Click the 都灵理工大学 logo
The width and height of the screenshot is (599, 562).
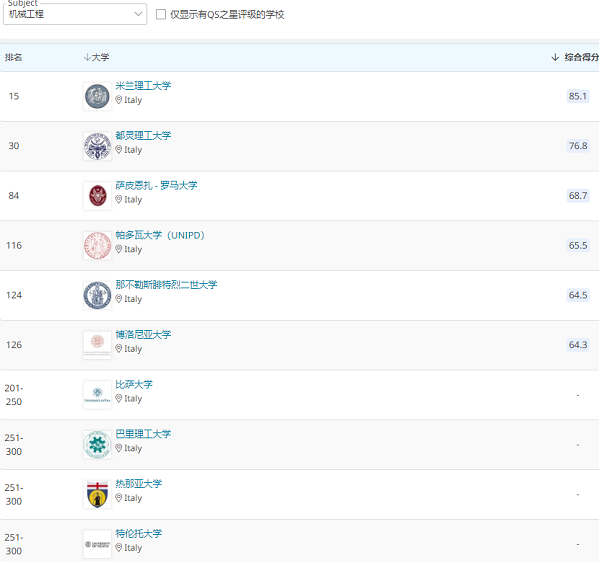coord(97,146)
